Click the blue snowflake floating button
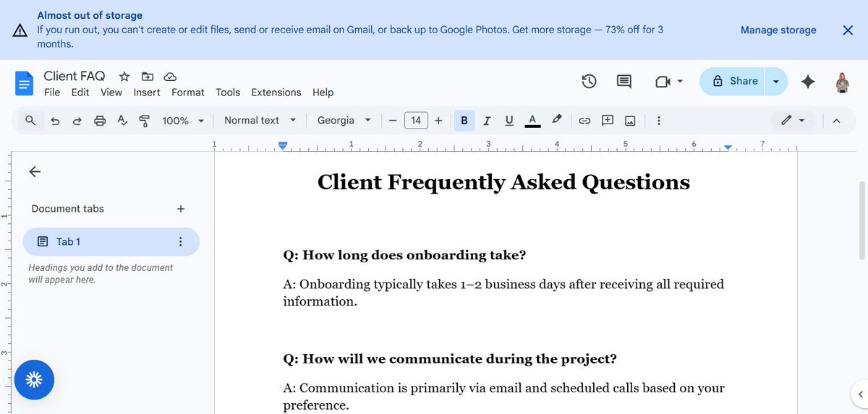Image resolution: width=868 pixels, height=414 pixels. tap(34, 379)
